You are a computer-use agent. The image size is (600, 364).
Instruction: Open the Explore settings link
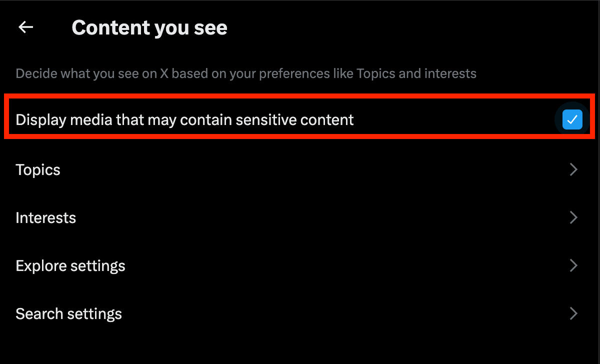(x=70, y=265)
